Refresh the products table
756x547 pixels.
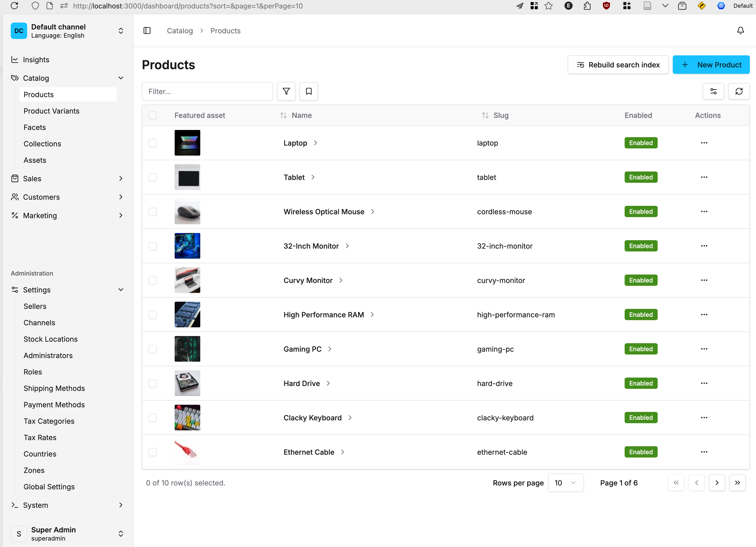[x=739, y=92]
